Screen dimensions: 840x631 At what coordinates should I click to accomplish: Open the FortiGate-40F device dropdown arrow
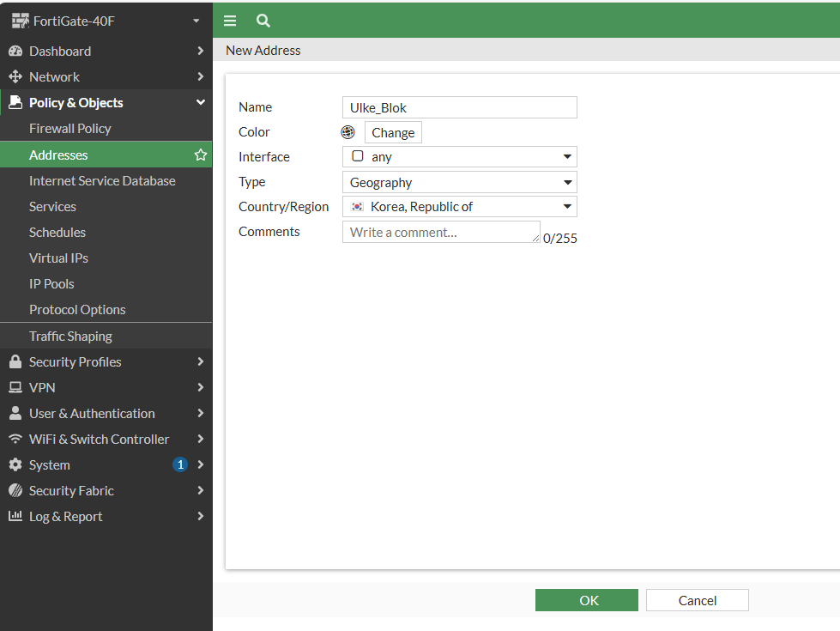(196, 21)
